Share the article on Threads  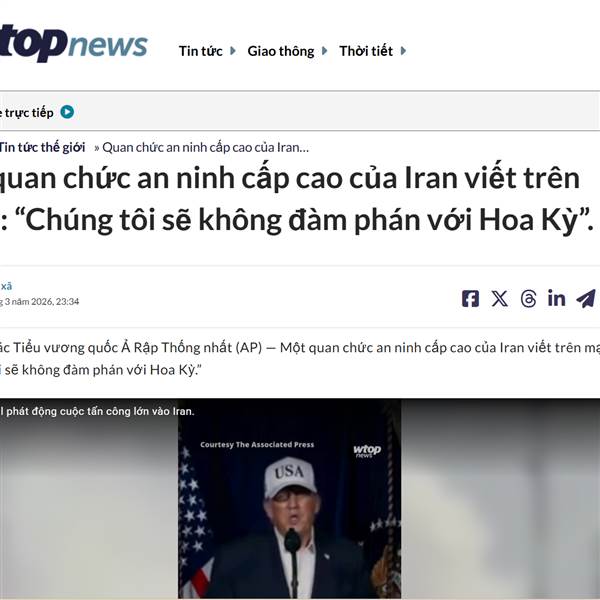click(528, 298)
